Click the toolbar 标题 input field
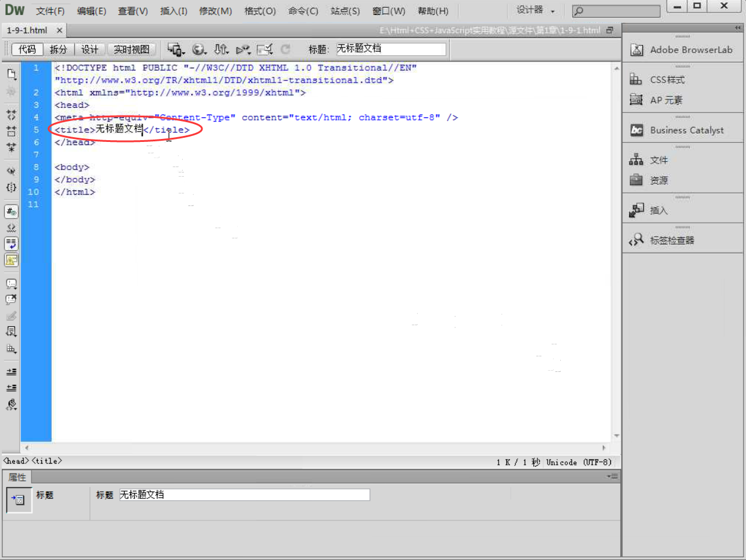This screenshot has width=746, height=560. [x=391, y=49]
